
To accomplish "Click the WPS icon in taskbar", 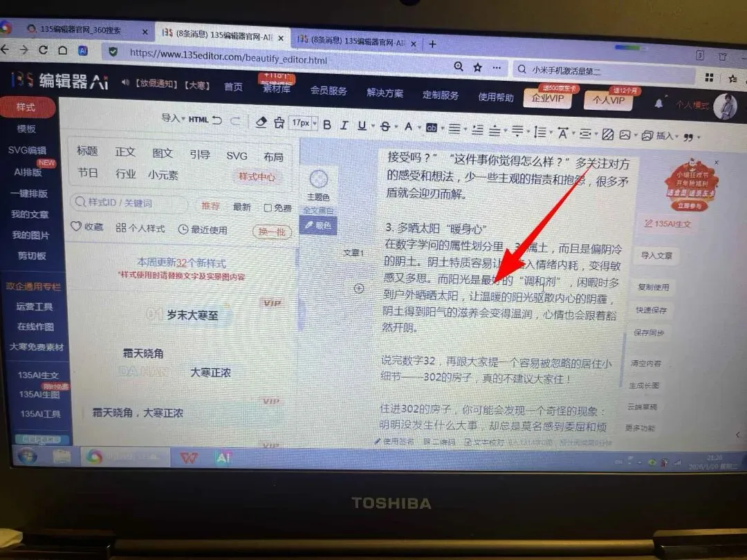I will 189,458.
